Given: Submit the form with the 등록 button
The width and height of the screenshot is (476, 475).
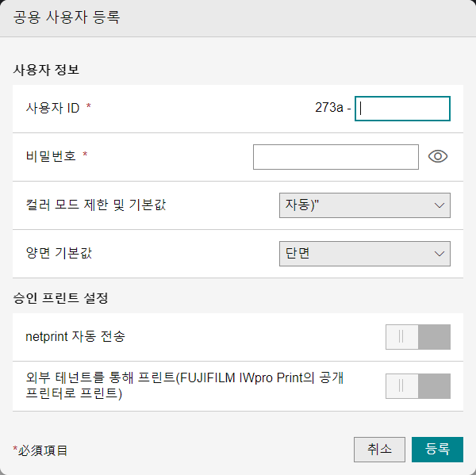Looking at the screenshot, I should 437,450.
